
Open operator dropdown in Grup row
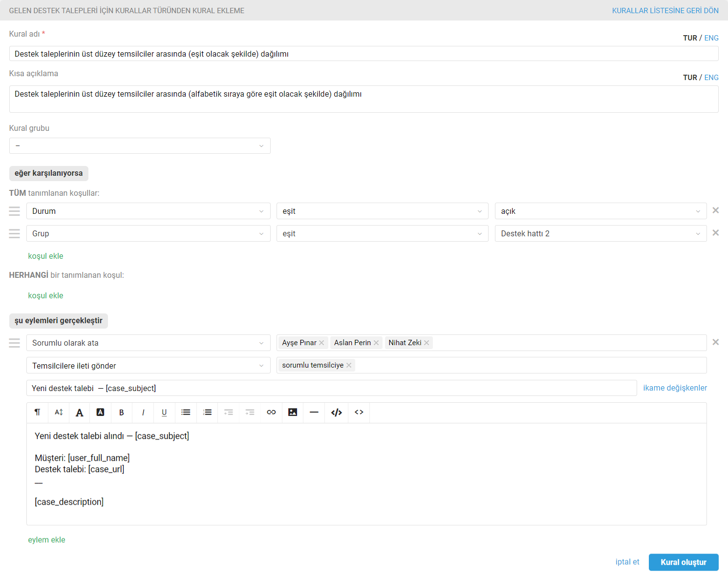click(383, 233)
